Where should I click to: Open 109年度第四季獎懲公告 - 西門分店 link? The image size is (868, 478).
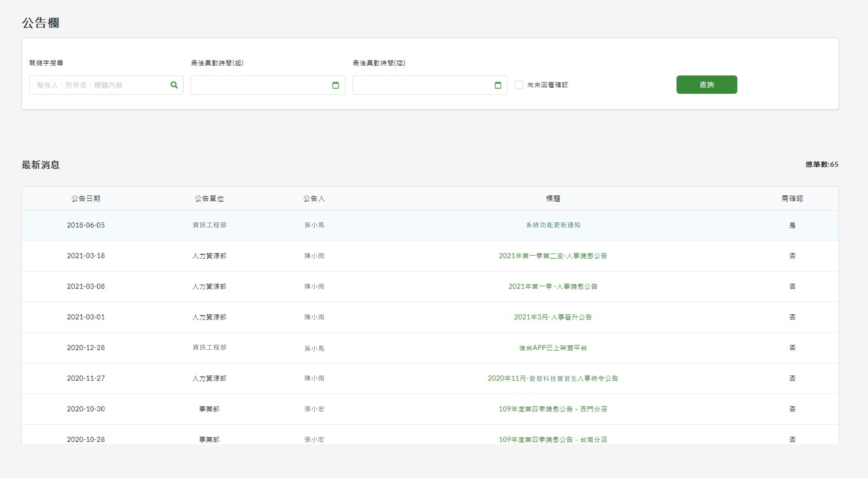[553, 409]
